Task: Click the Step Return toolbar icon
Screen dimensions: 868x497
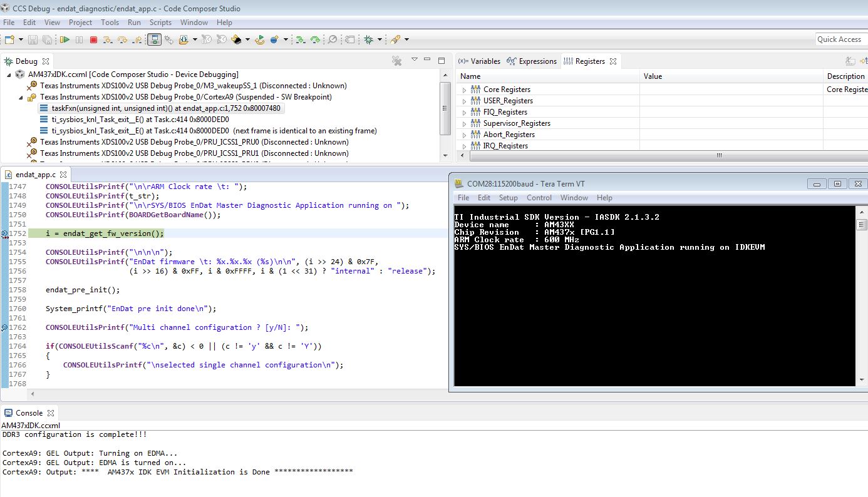Action: point(138,39)
